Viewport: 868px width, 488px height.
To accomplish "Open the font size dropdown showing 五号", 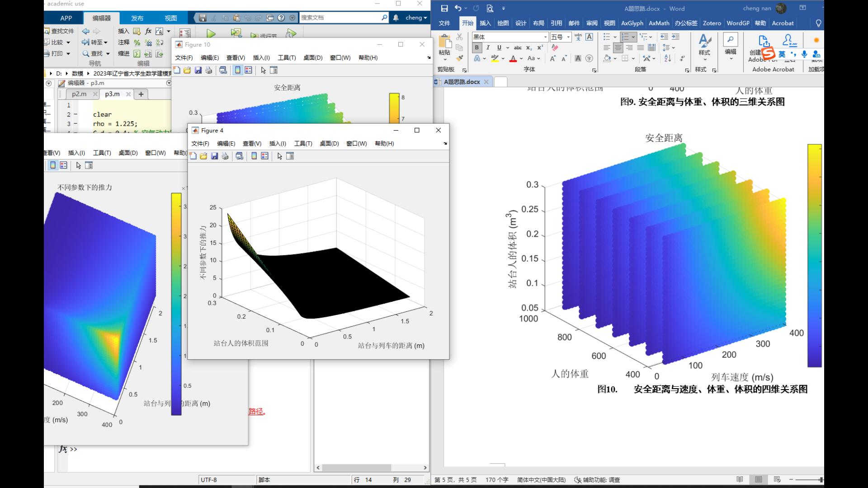I will [x=568, y=37].
